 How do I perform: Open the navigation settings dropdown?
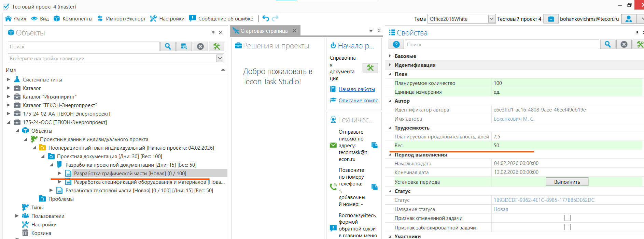[x=220, y=58]
